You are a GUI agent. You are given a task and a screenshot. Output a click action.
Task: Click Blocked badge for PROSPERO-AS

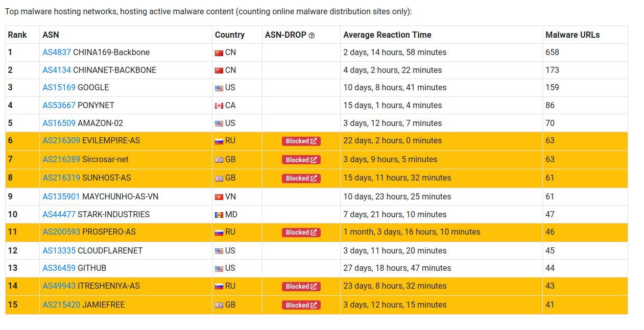301,232
